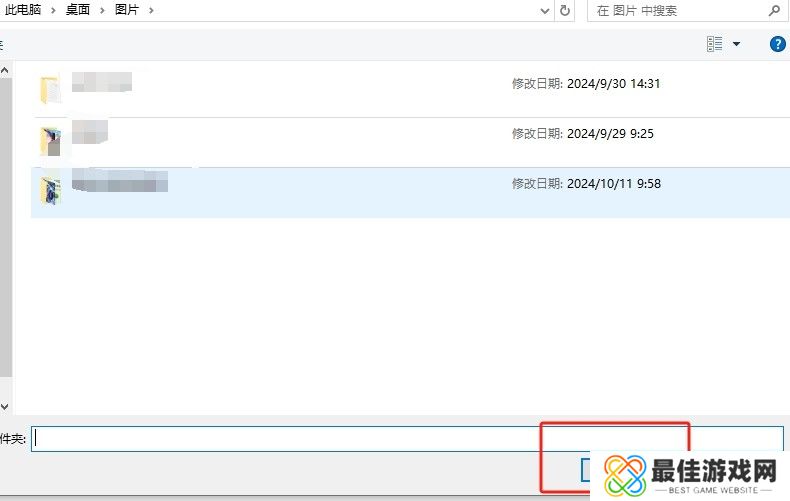Viewport: 790px width, 501px height.
Task: Click the modified date 2024/10/11 9:58 row
Action: [586, 184]
